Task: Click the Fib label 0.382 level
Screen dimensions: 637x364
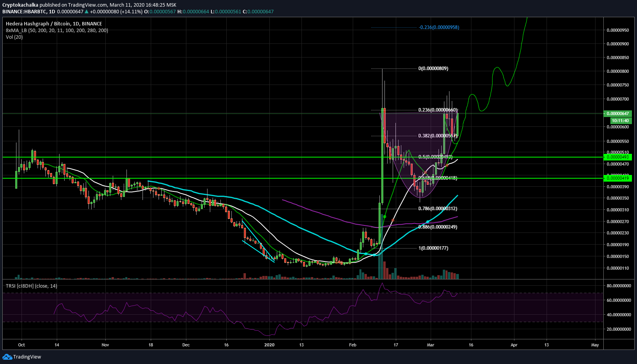Action: coord(438,136)
